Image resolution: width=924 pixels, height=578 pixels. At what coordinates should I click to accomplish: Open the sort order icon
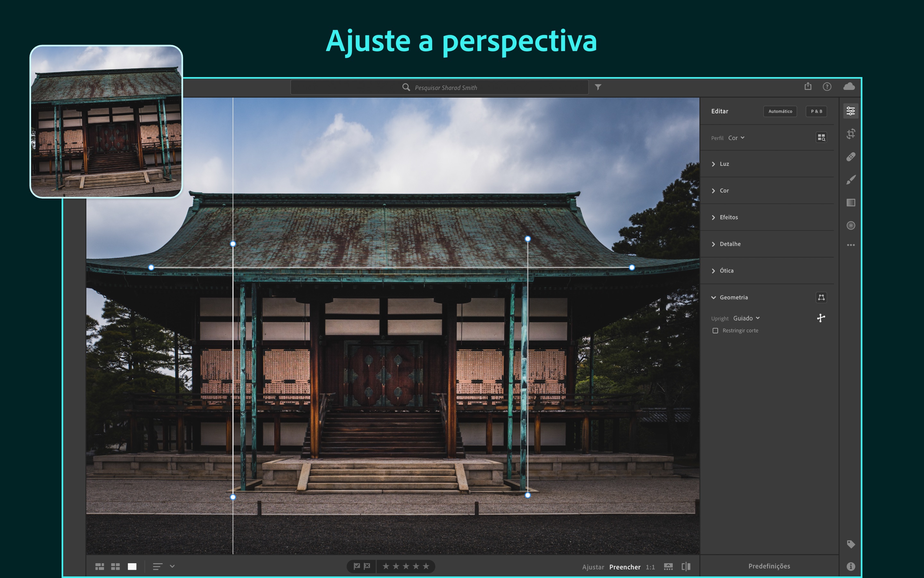coord(158,566)
